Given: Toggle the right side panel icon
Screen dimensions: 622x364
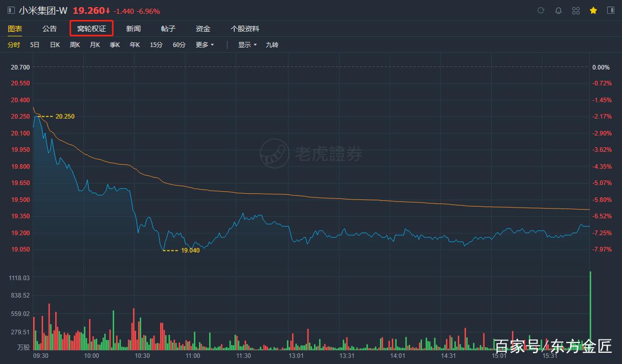Looking at the screenshot, I should (x=611, y=10).
